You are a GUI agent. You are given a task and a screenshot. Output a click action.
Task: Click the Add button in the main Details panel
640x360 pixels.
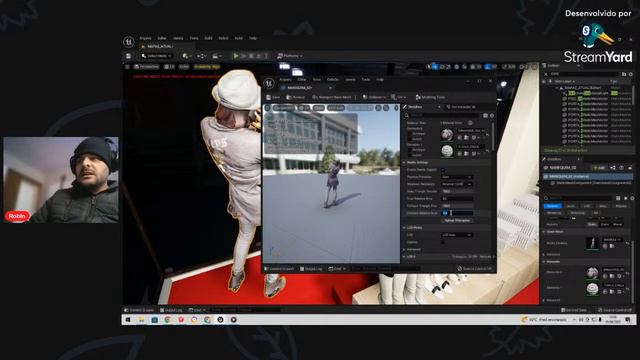click(x=599, y=168)
